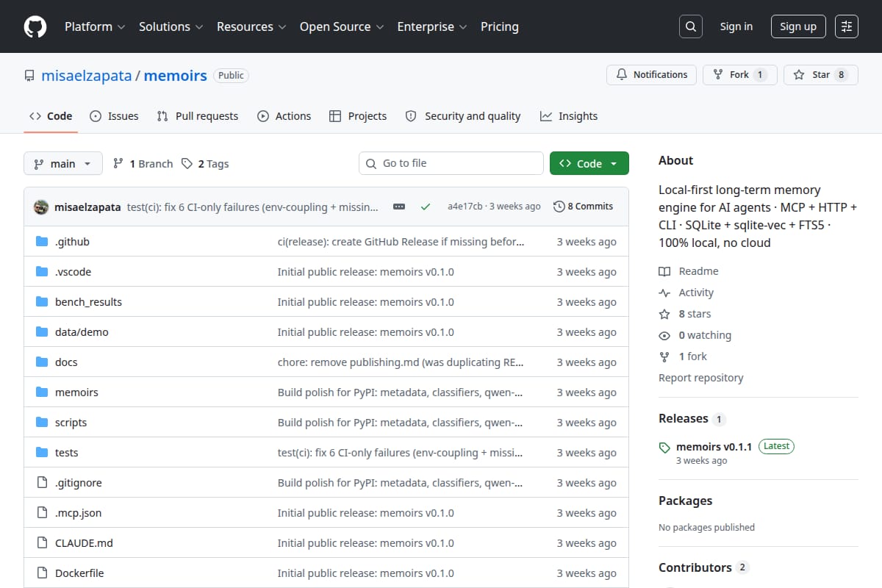Switch to the Actions tab
The height and width of the screenshot is (588, 882).
pos(284,116)
